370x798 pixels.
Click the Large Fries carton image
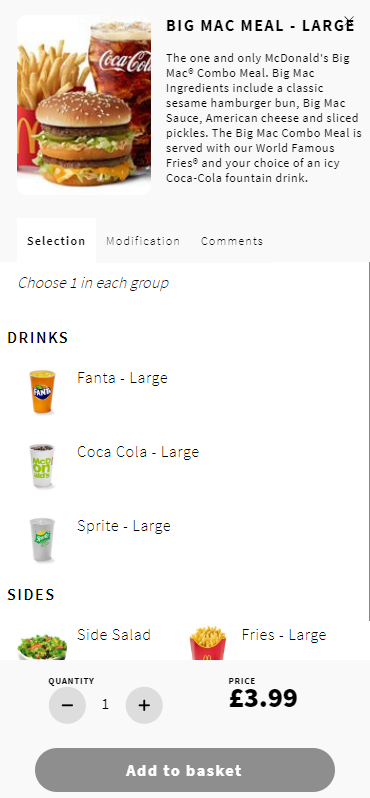point(208,643)
